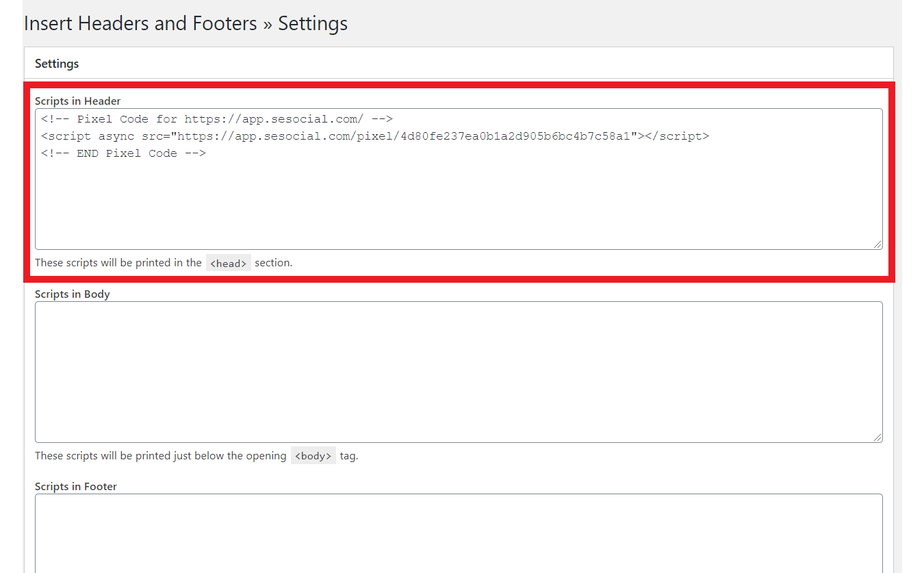Click the <head> code tag in description
This screenshot has width=924, height=573.
(229, 263)
